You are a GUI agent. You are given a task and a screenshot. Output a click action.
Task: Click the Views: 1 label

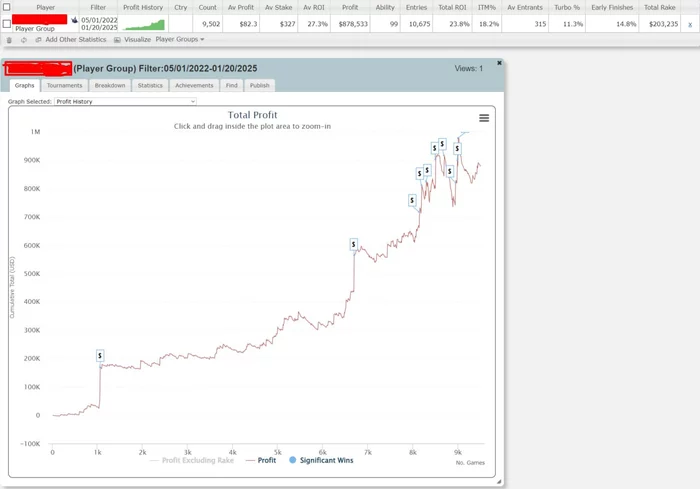pyautogui.click(x=469, y=68)
